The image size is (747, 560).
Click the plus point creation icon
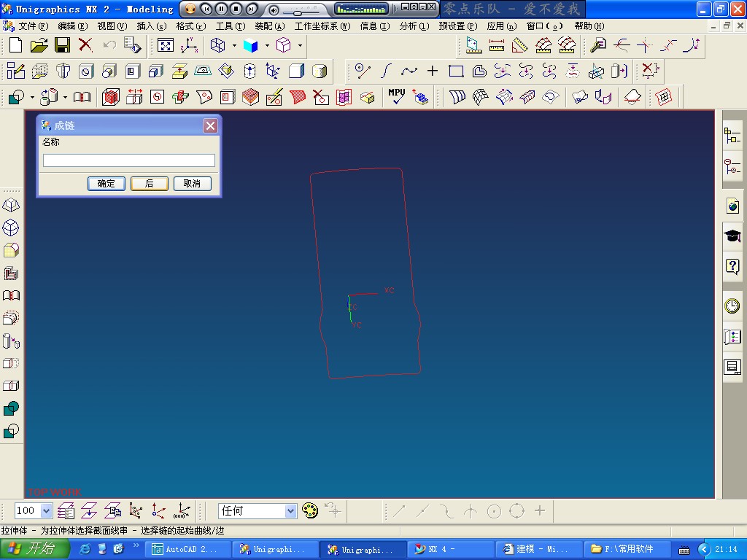coord(433,71)
